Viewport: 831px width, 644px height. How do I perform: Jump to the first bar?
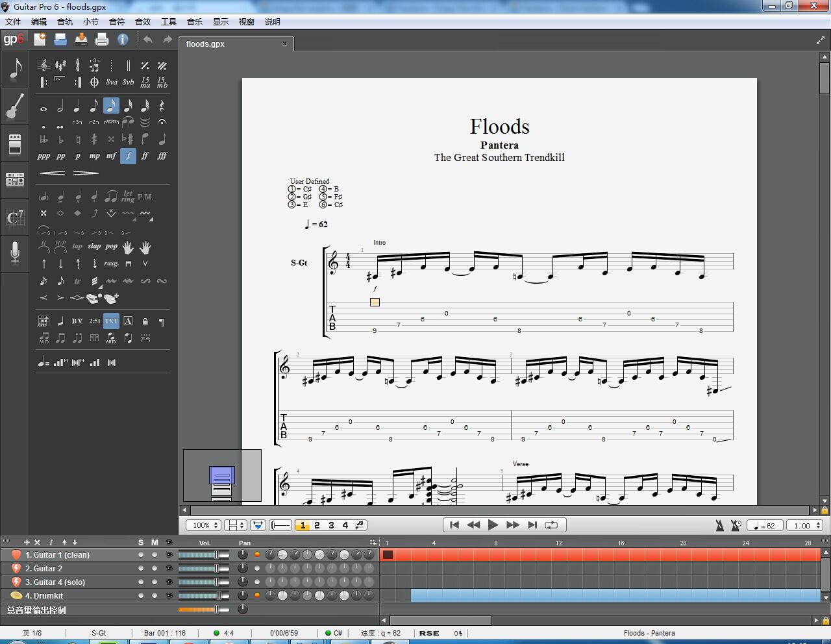pos(454,525)
